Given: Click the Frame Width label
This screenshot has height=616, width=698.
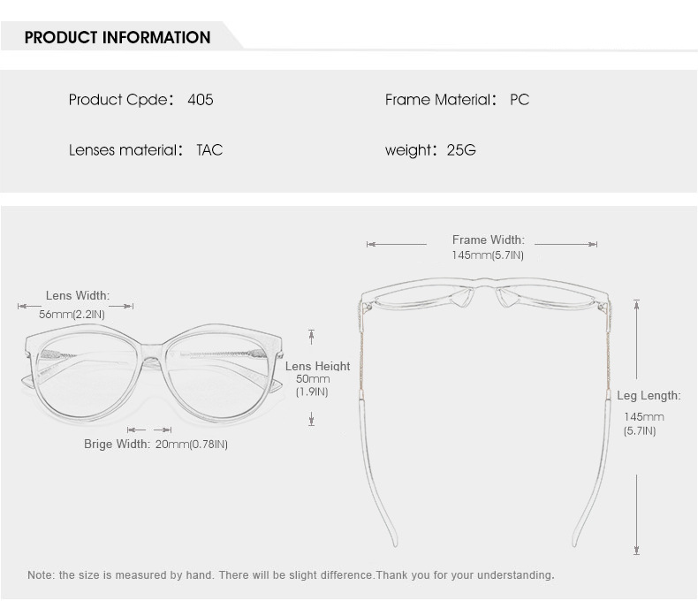Looking at the screenshot, I should (x=488, y=240).
